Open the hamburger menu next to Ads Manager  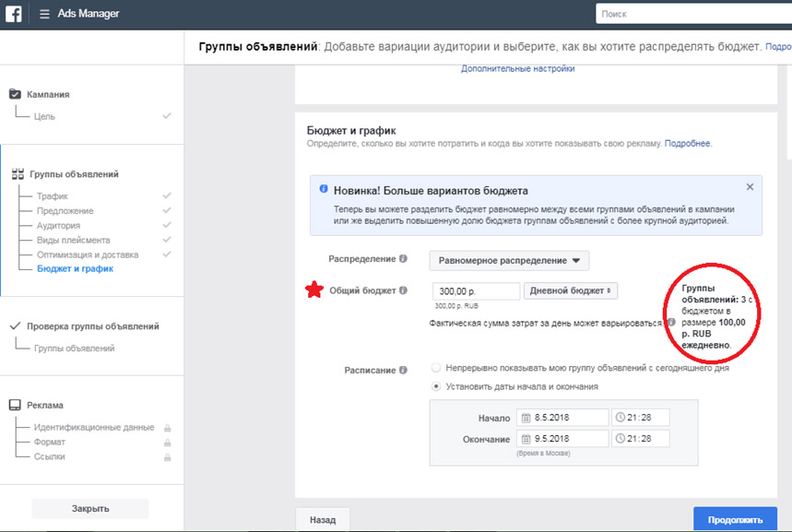[44, 14]
